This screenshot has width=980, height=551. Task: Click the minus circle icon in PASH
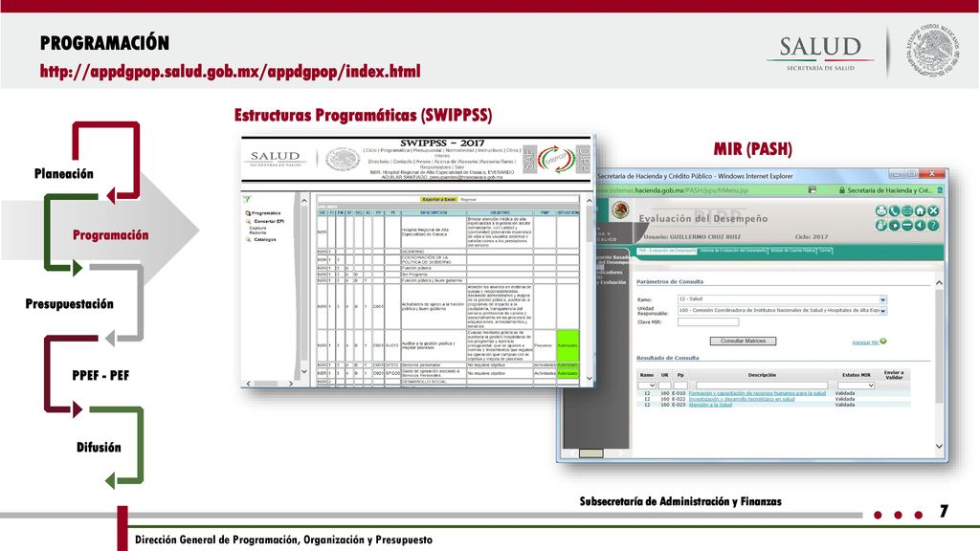tap(907, 226)
